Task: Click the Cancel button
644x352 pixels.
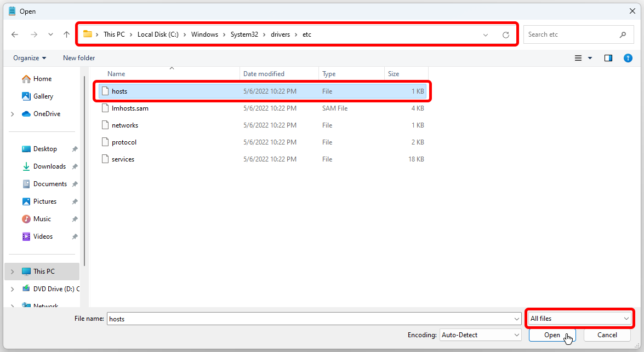Action: tap(607, 334)
